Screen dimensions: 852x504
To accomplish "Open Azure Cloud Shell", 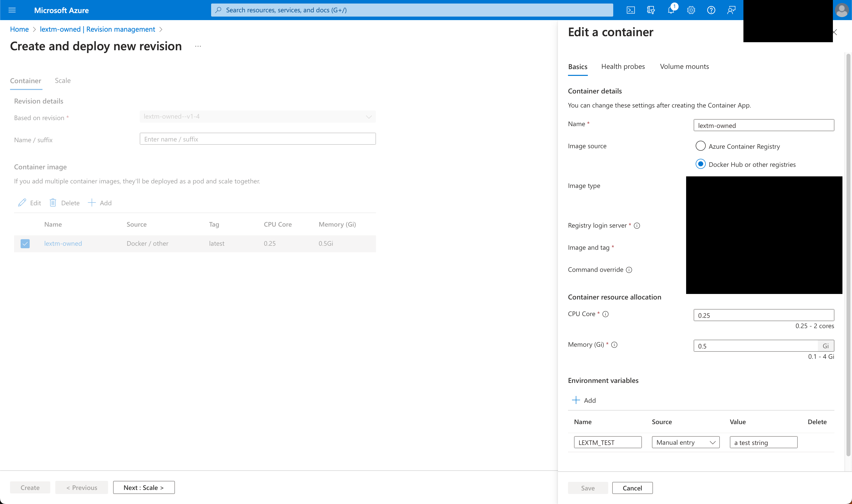I will [x=631, y=10].
